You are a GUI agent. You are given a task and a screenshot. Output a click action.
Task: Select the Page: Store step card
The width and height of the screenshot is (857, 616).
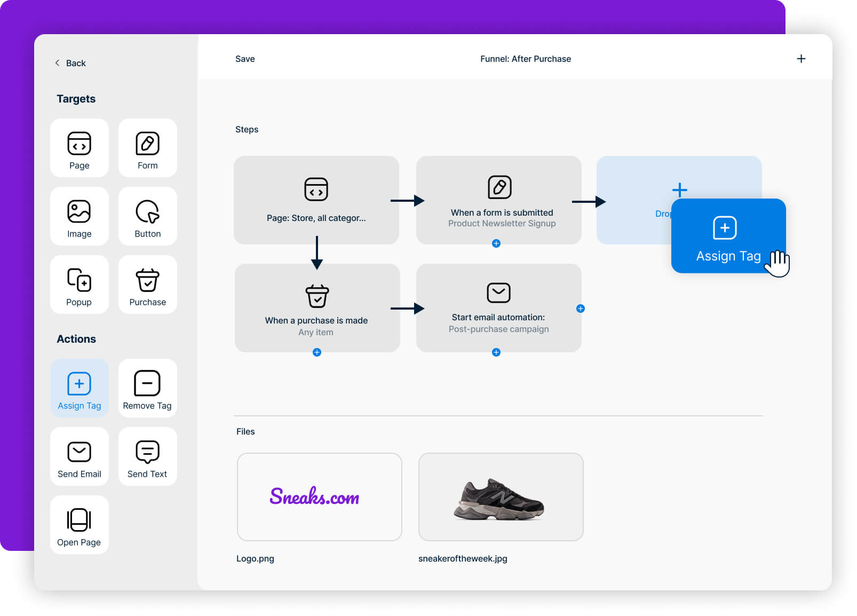[x=316, y=200]
